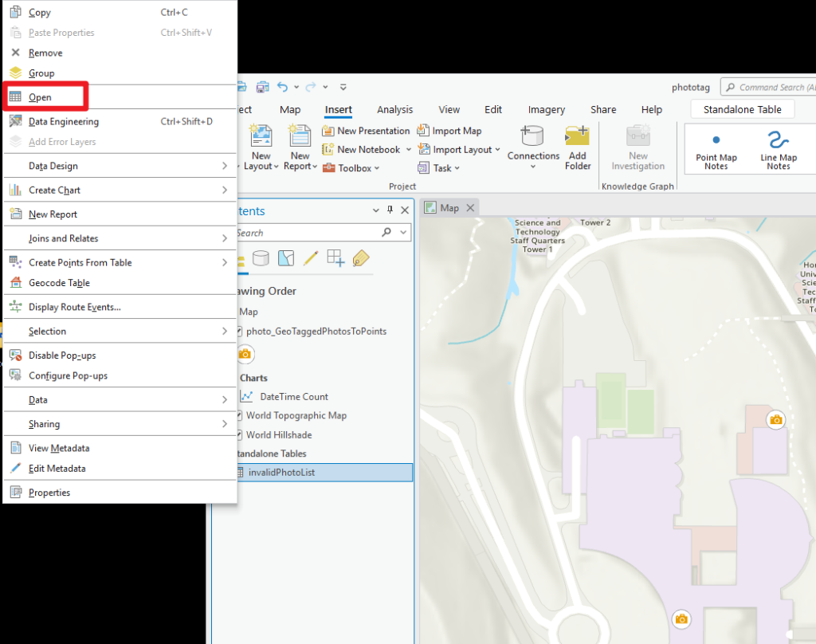Screen dimensions: 816x644
Task: Click the Import Map button
Action: 450,131
